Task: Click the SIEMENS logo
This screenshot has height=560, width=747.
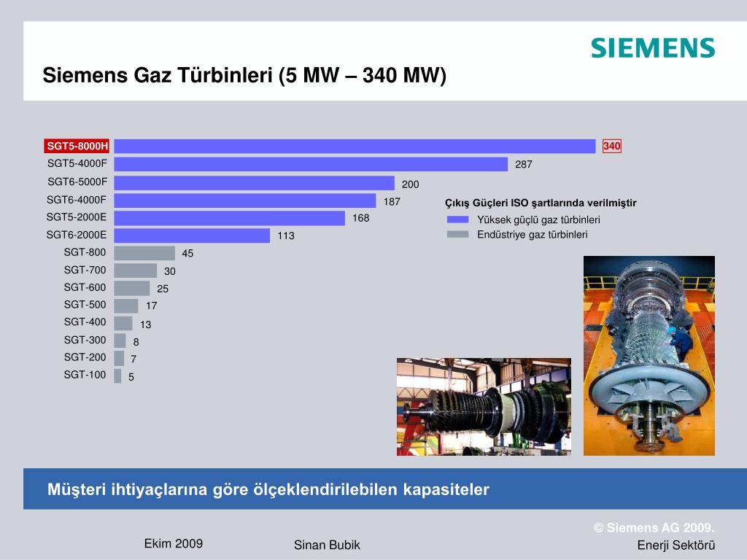Action: pos(653,48)
